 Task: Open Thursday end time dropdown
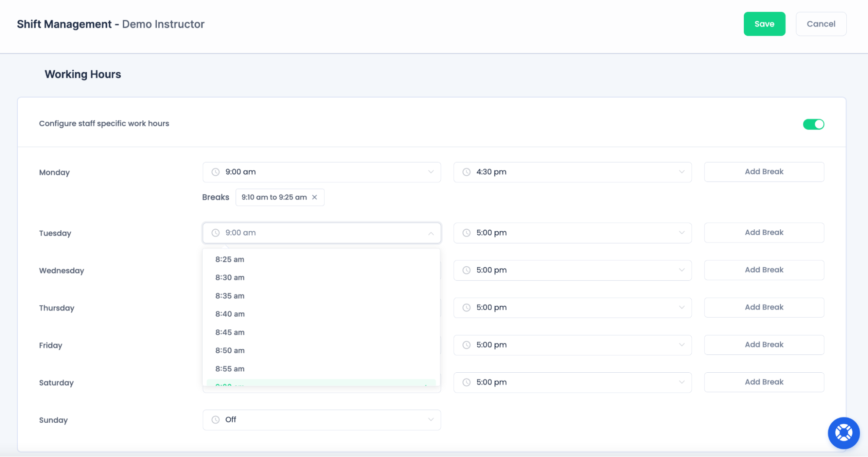pos(572,308)
